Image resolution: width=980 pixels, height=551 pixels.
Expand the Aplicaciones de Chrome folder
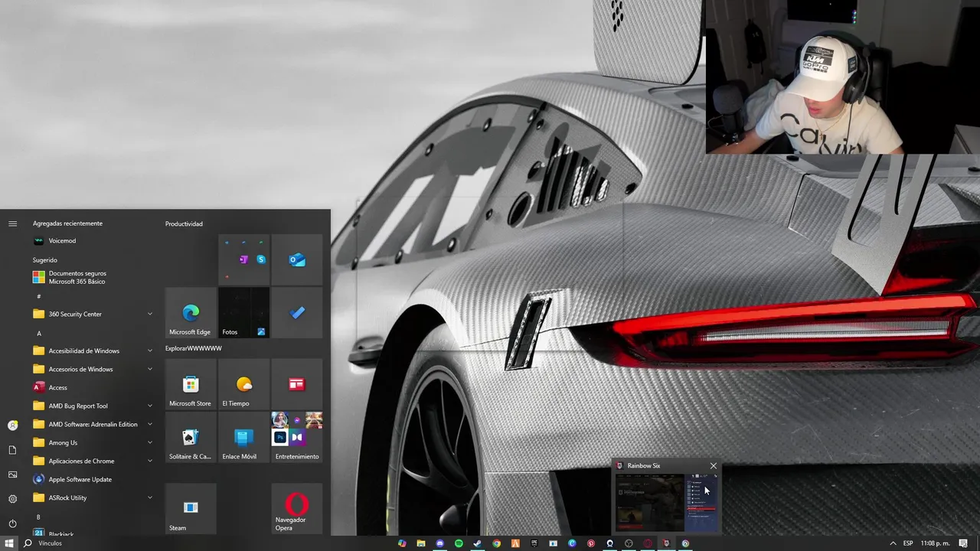[92, 461]
